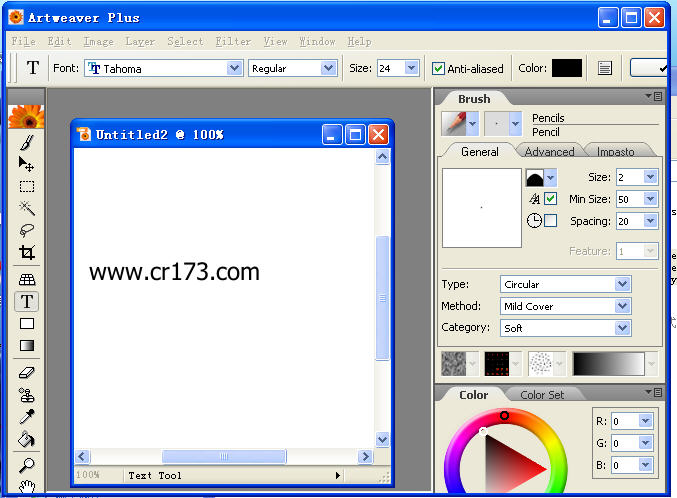Open the Regular font style dropdown
Screen dimensions: 677x498
click(329, 68)
